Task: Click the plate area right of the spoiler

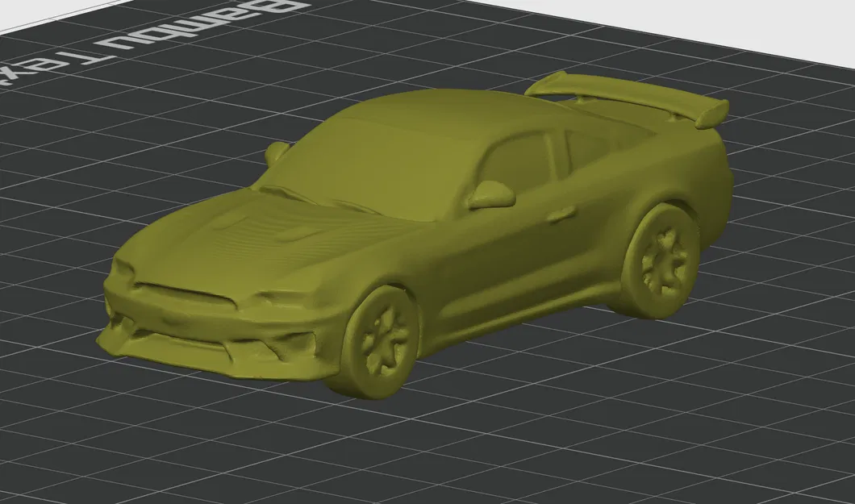Action: [774, 129]
